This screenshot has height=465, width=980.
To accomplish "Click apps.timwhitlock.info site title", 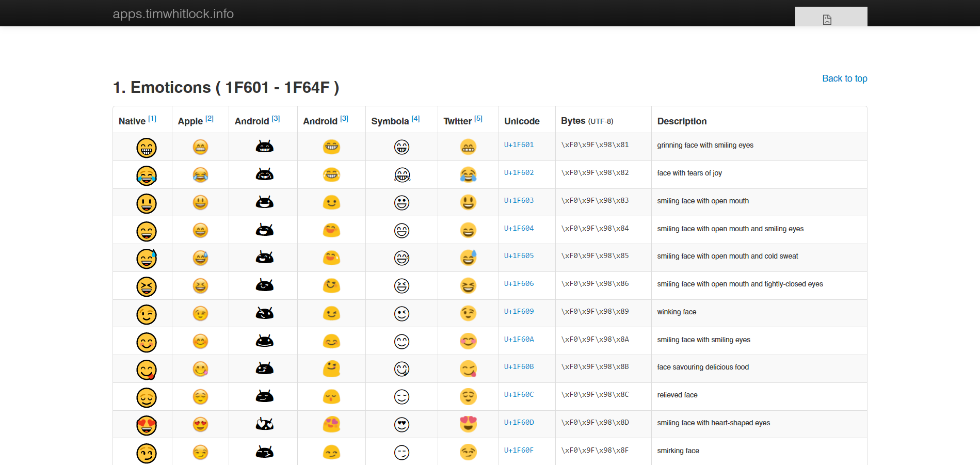I will coord(173,14).
